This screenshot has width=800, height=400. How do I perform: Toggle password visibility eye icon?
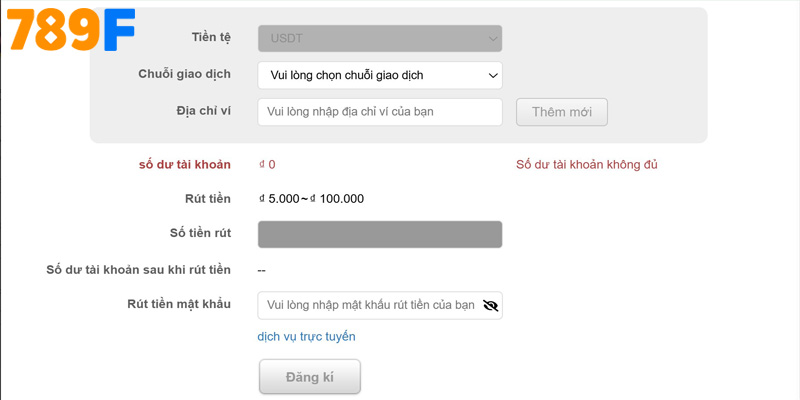pyautogui.click(x=490, y=306)
